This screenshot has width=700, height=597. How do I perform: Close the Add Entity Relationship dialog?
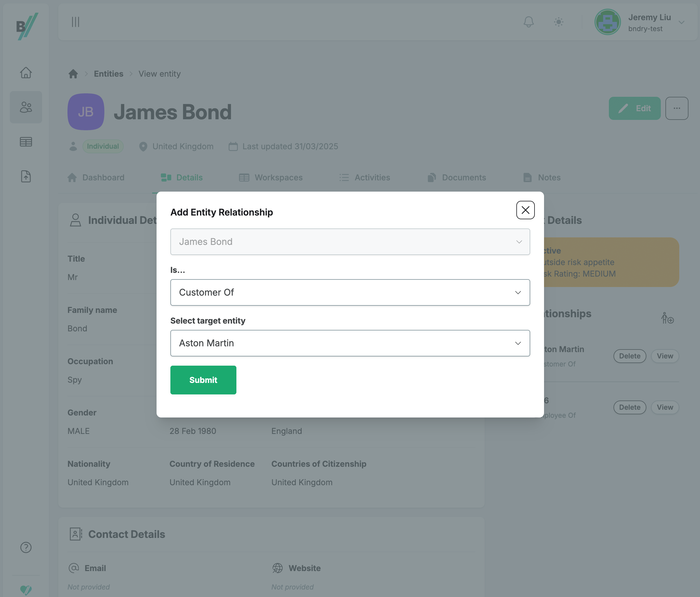525,210
